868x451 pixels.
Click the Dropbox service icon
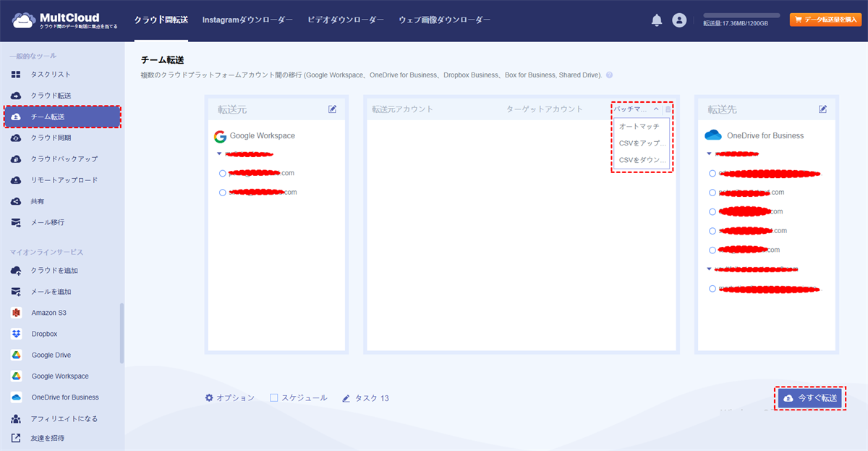[x=16, y=334]
